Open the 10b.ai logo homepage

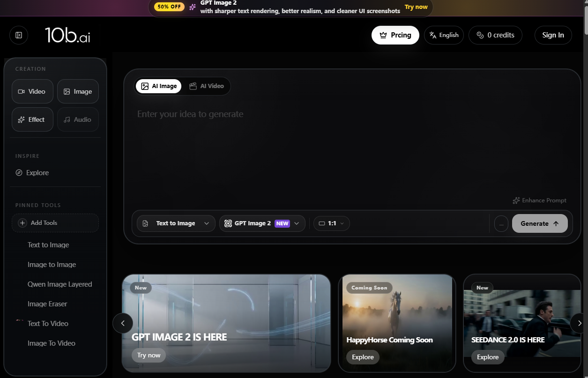pos(67,35)
